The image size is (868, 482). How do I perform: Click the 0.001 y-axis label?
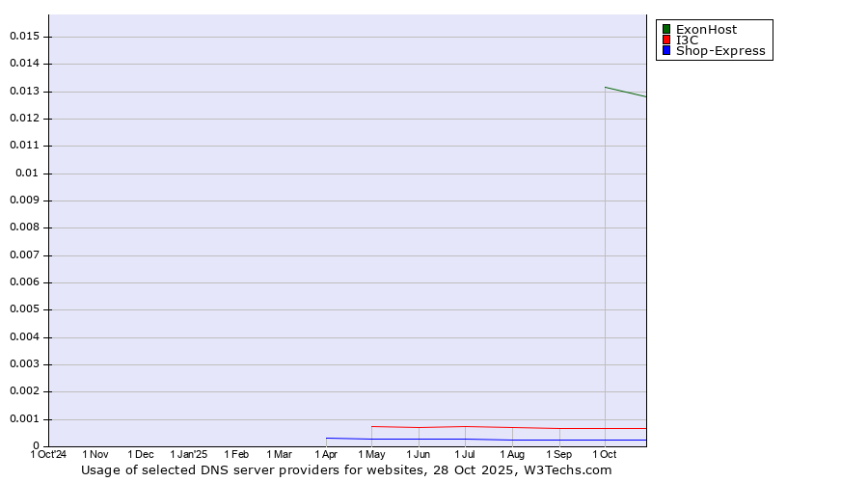click(23, 419)
